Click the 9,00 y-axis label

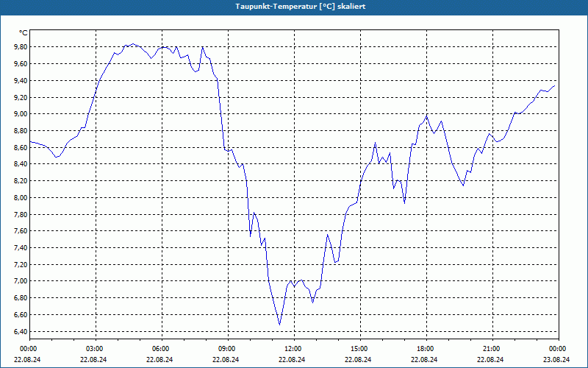coord(21,114)
